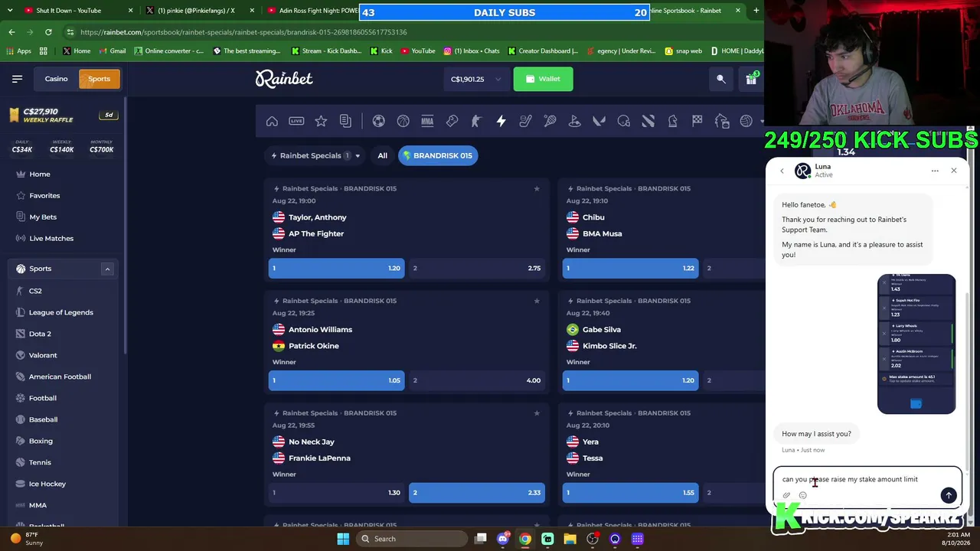Image resolution: width=980 pixels, height=551 pixels.
Task: Select the LIVE icon in sports category bar
Action: point(296,121)
